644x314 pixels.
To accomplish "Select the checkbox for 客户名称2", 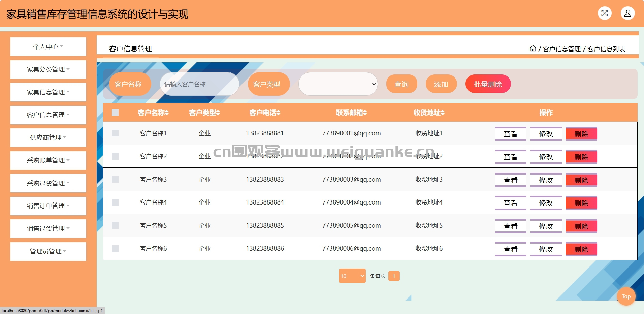I will (x=115, y=156).
